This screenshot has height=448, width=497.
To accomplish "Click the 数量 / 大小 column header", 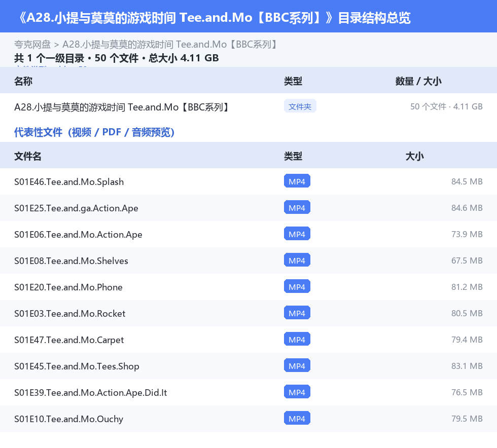I will tap(418, 81).
